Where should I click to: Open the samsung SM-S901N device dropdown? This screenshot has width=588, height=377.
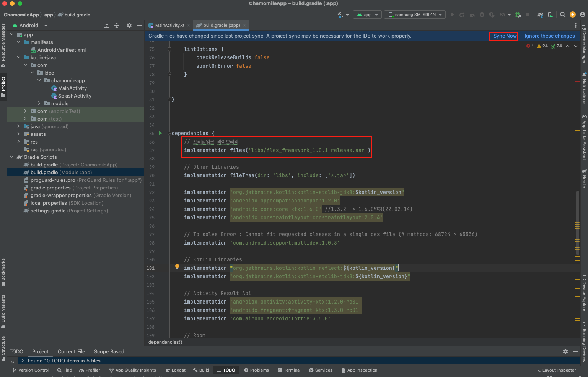[x=415, y=15]
